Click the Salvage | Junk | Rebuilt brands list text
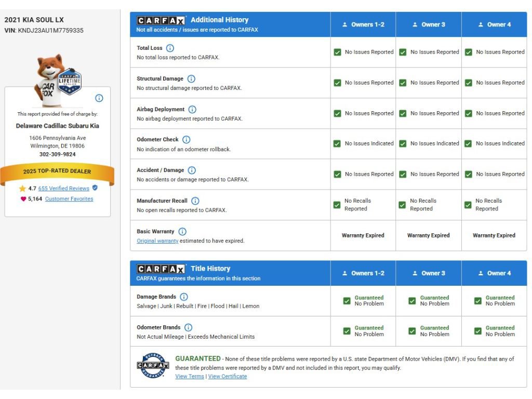This screenshot has width=532, height=399. coord(198,307)
